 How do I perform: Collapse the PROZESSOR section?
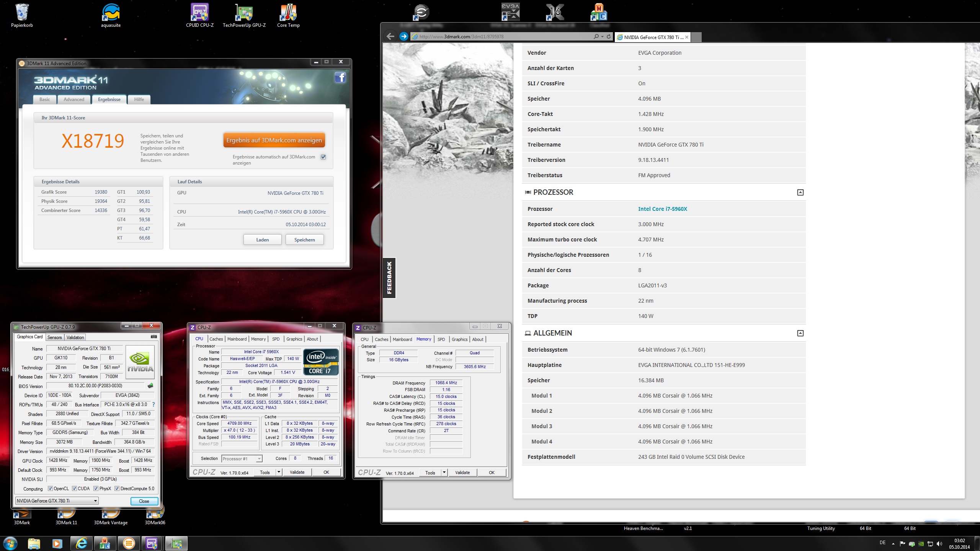click(x=800, y=192)
